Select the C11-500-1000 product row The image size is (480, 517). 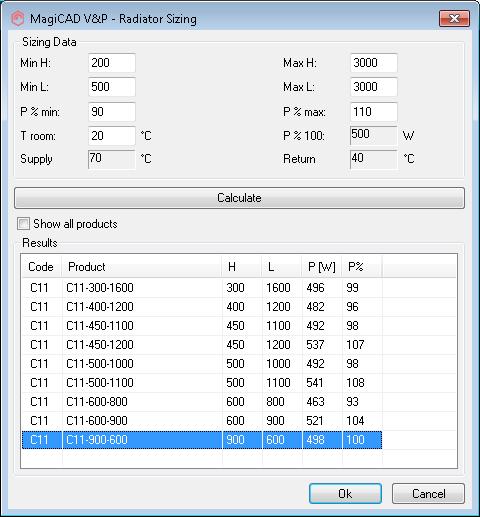(202, 364)
